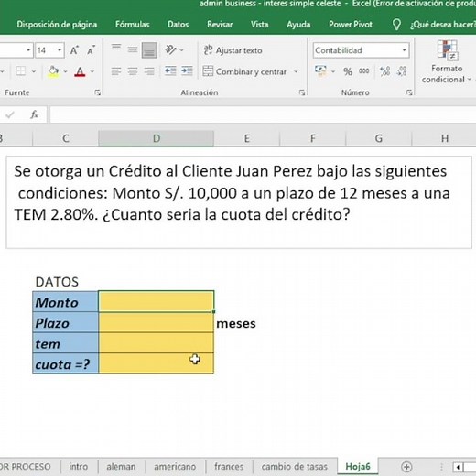Image resolution: width=476 pixels, height=476 pixels.
Task: Switch to the americano sheet tab
Action: coord(175,467)
